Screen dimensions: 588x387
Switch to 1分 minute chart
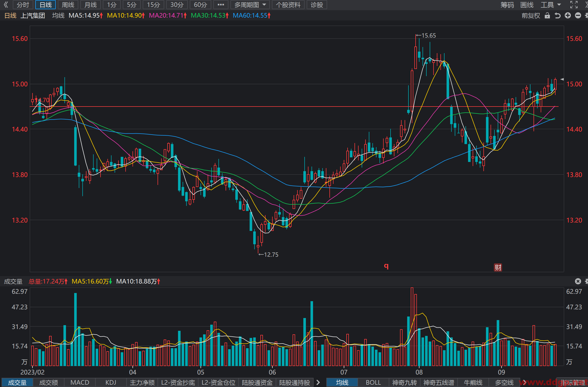112,5
